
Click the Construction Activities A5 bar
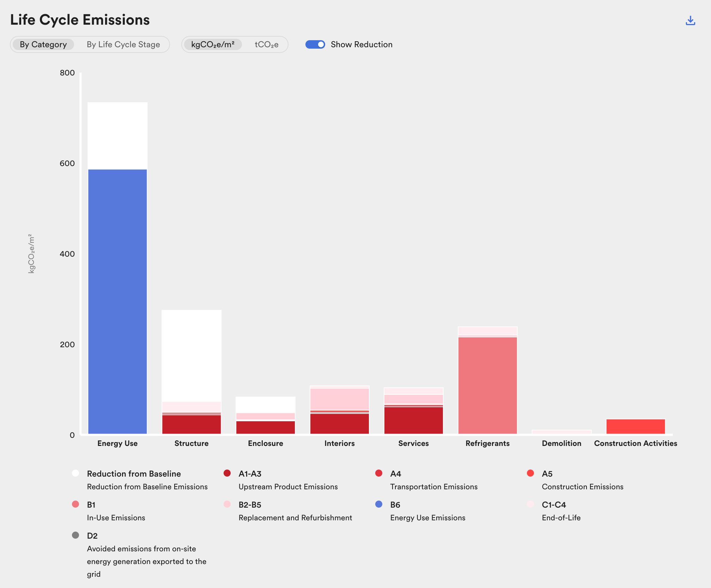(636, 426)
